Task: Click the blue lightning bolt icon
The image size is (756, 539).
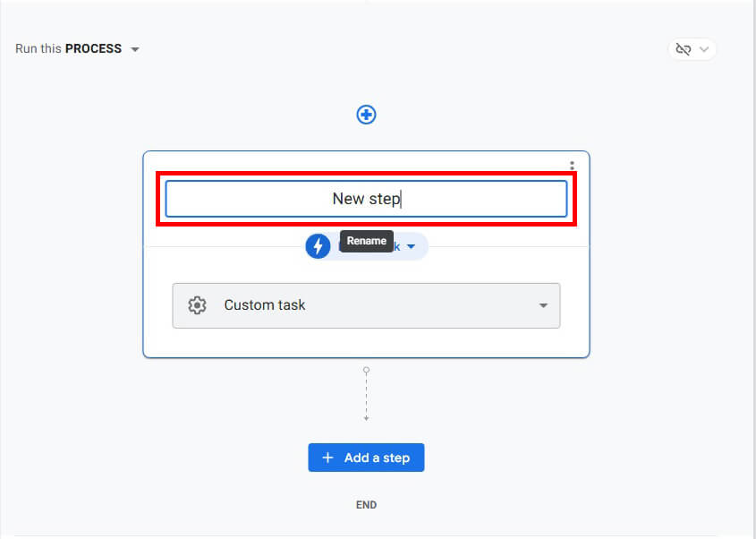Action: [x=318, y=246]
